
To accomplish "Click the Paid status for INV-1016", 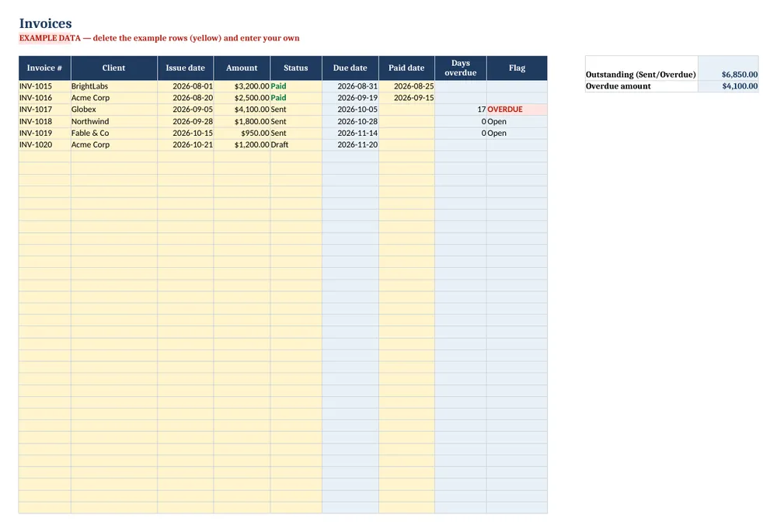I will pos(296,98).
